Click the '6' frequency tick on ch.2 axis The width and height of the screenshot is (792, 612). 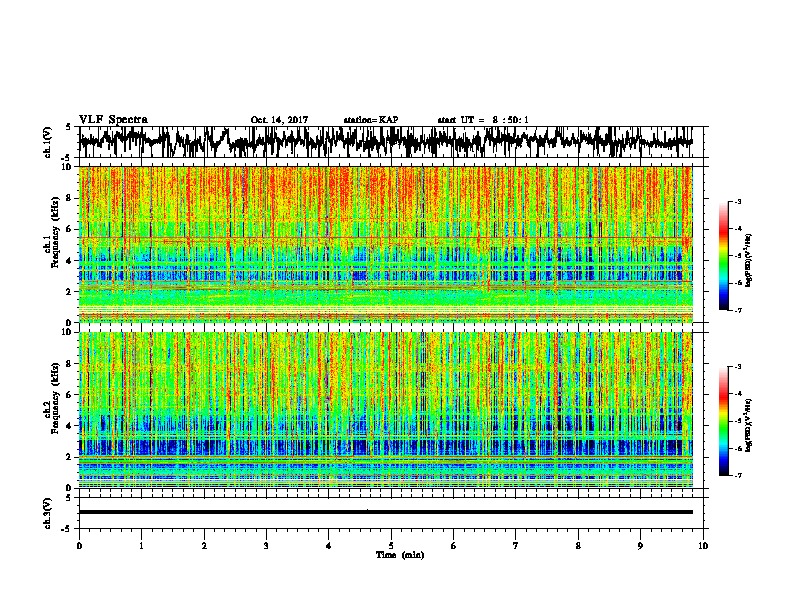(x=70, y=394)
